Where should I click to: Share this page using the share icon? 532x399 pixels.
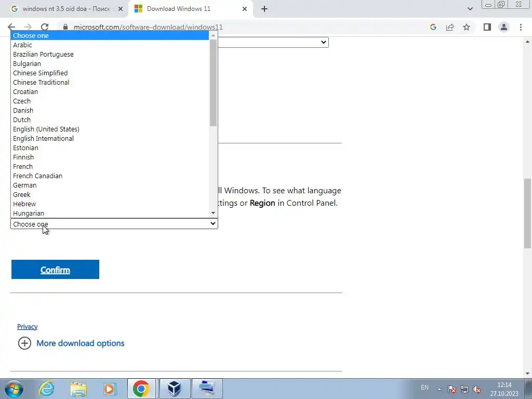pos(450,27)
